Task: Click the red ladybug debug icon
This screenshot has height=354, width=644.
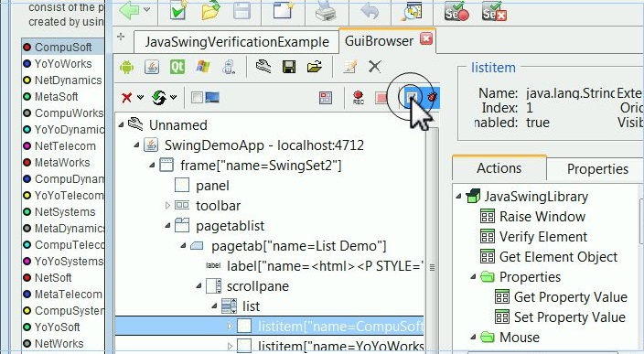Action: pos(432,97)
